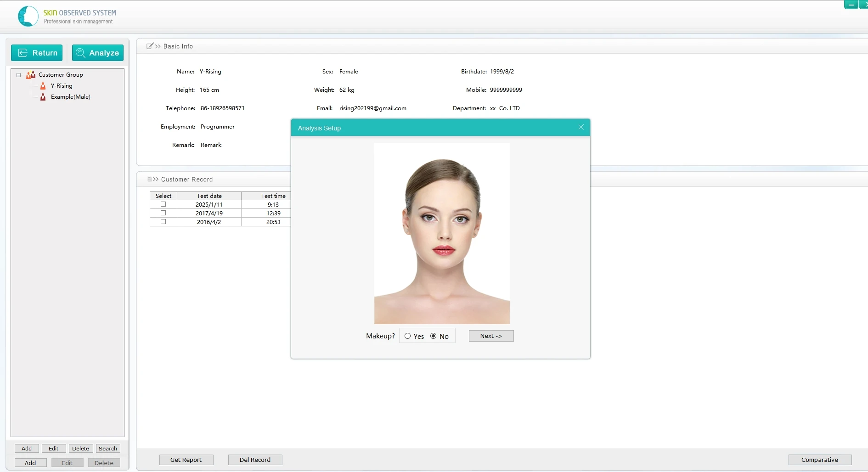
Task: Click the double-arrow expander beside Customer Record
Action: pos(157,179)
